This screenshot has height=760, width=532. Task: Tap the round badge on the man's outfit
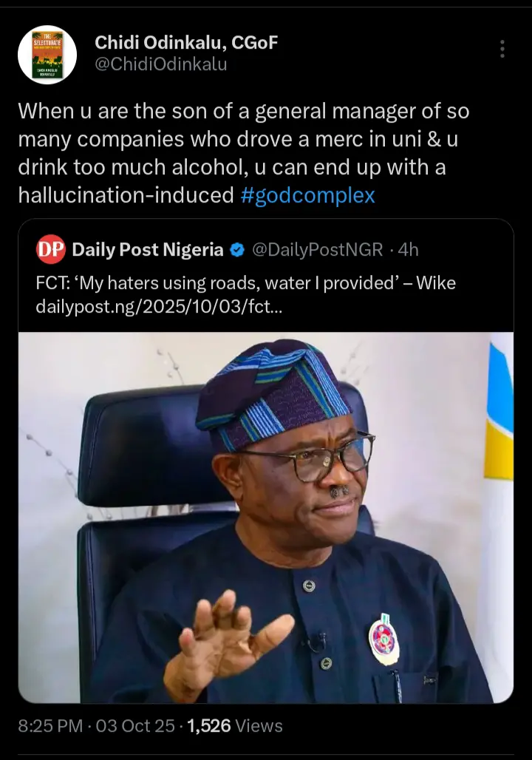point(383,639)
